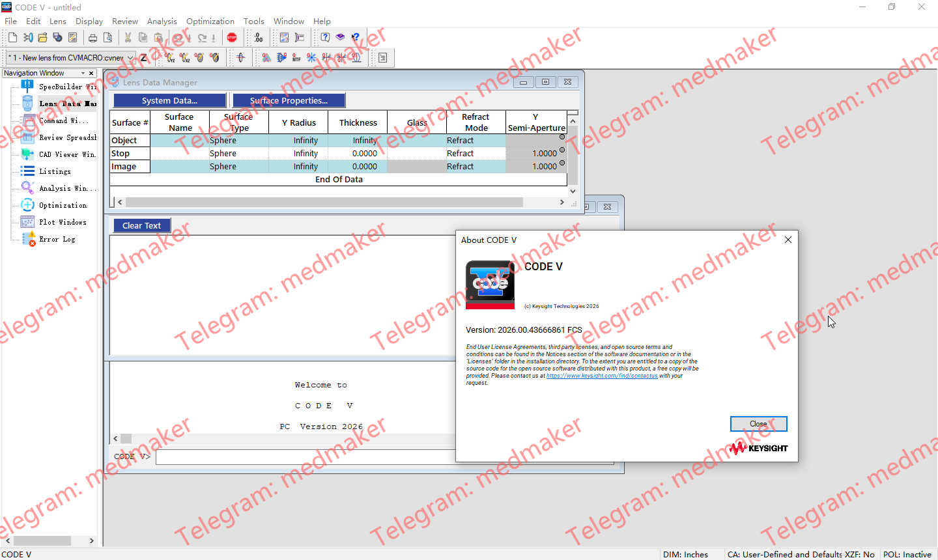Open the Window menu
Image resolution: width=938 pixels, height=560 pixels.
click(x=289, y=21)
